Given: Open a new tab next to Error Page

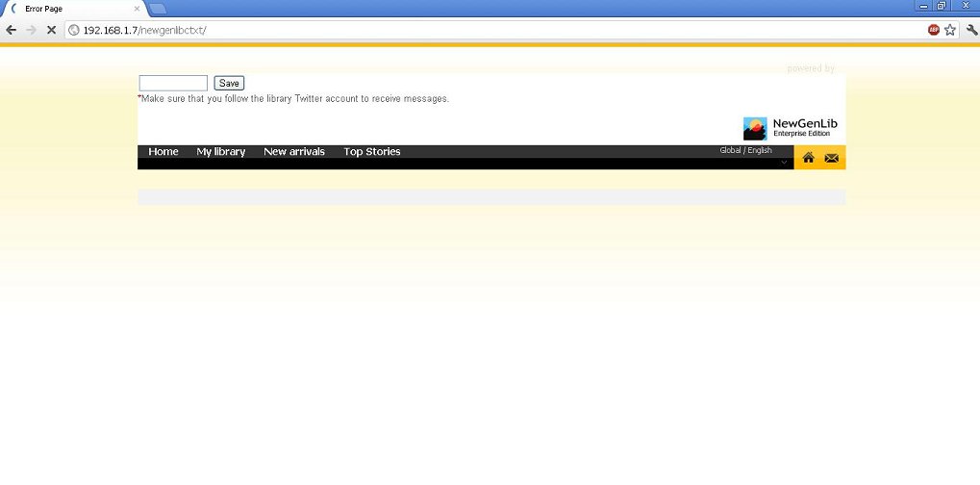Looking at the screenshot, I should [x=158, y=9].
